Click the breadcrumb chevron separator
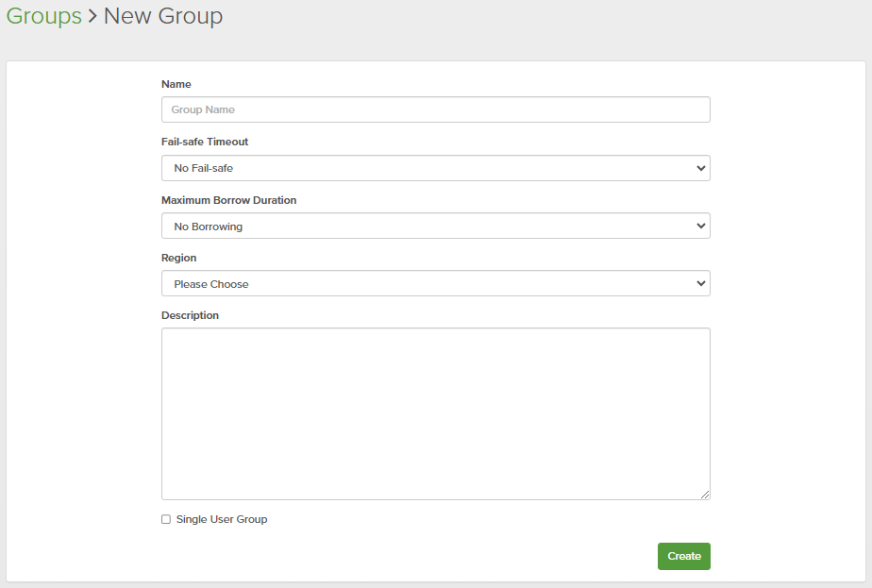 [x=92, y=17]
